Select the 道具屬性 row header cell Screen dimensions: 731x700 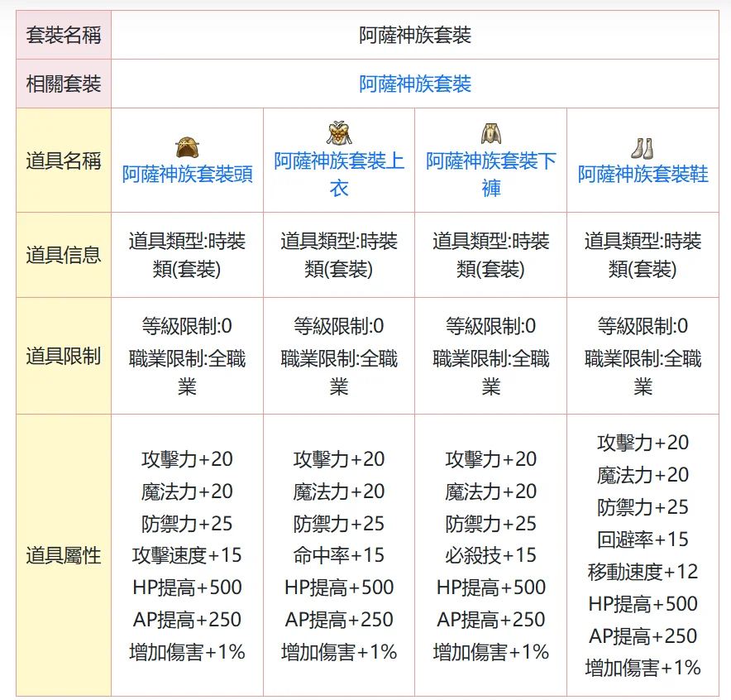click(x=64, y=555)
